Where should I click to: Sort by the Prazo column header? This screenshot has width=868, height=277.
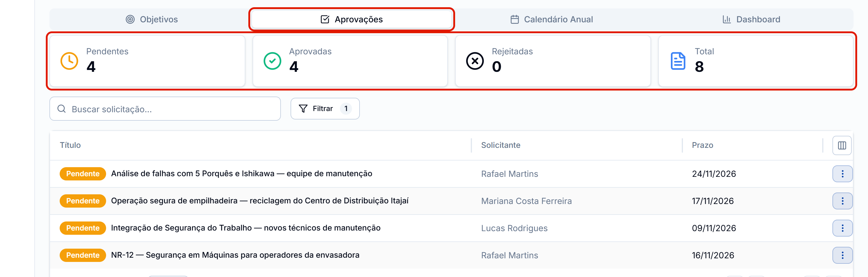702,145
